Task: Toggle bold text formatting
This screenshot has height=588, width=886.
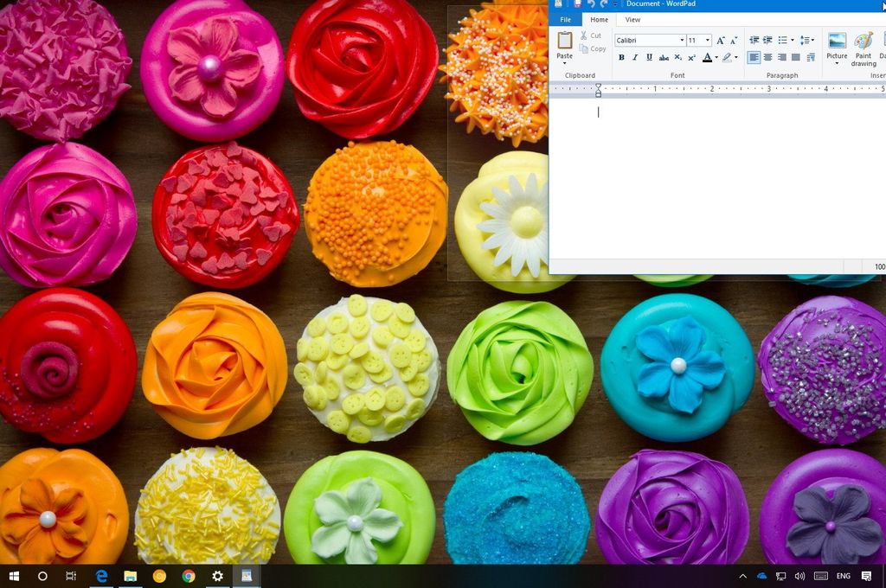Action: 621,57
